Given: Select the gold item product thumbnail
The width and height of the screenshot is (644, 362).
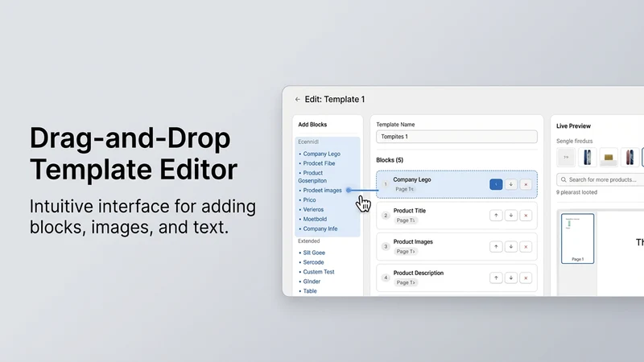Looking at the screenshot, I should [x=609, y=157].
